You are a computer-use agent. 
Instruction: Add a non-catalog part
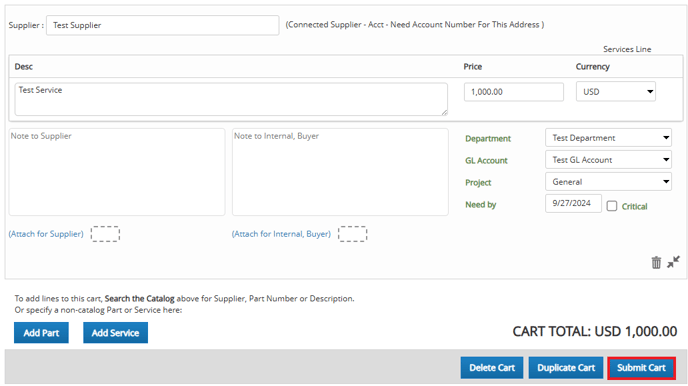(41, 332)
